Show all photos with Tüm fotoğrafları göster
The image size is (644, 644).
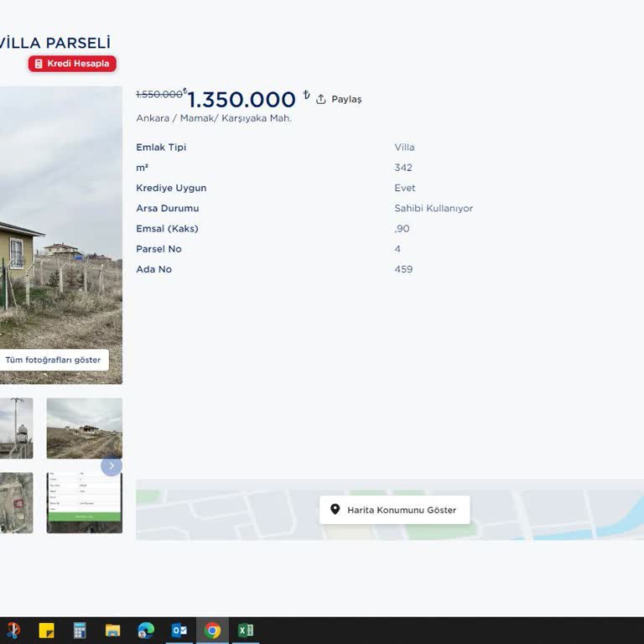point(53,360)
